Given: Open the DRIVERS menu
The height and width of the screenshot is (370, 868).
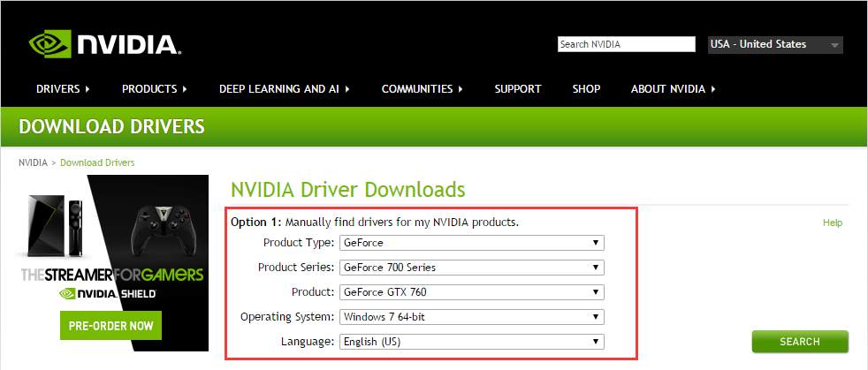Looking at the screenshot, I should 63,89.
